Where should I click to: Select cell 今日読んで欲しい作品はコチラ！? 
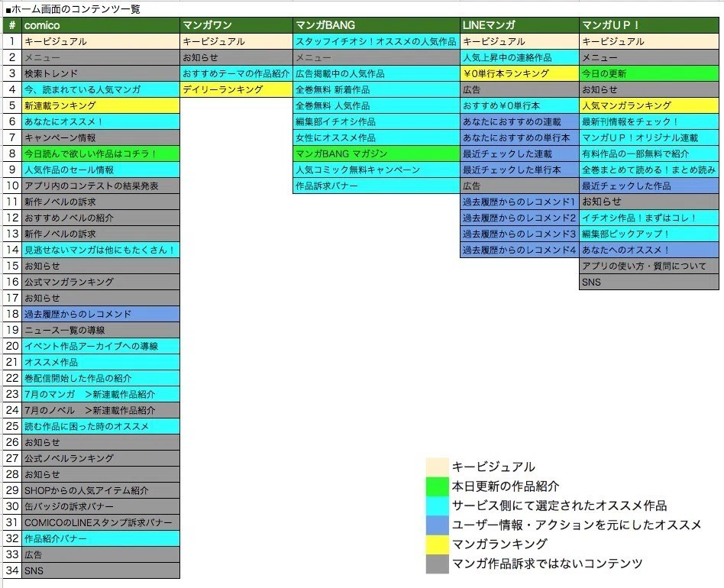tap(101, 153)
